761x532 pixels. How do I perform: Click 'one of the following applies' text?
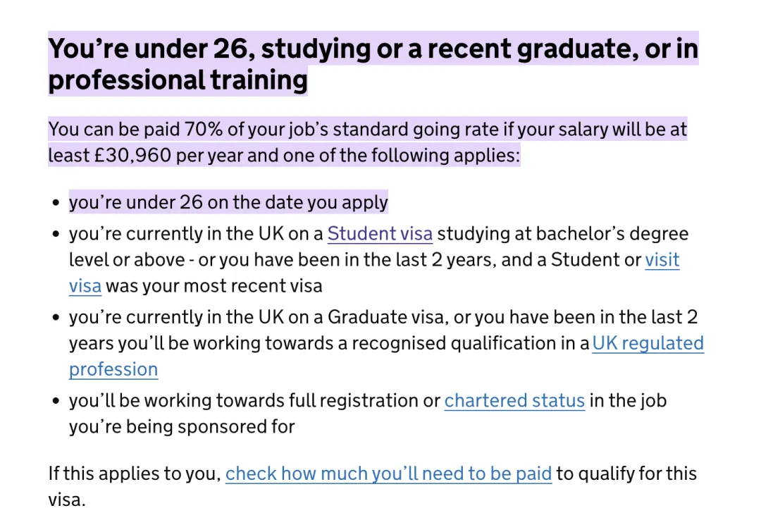pyautogui.click(x=408, y=155)
